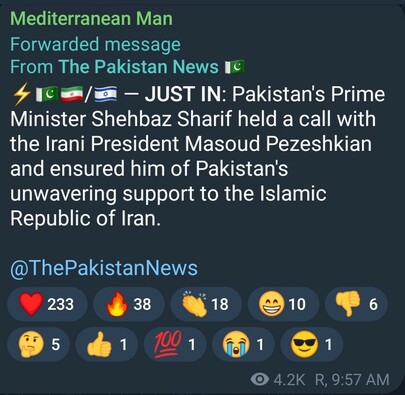The height and width of the screenshot is (395, 405).
Task: Open Mediterranean Man sender profile
Action: pyautogui.click(x=91, y=19)
